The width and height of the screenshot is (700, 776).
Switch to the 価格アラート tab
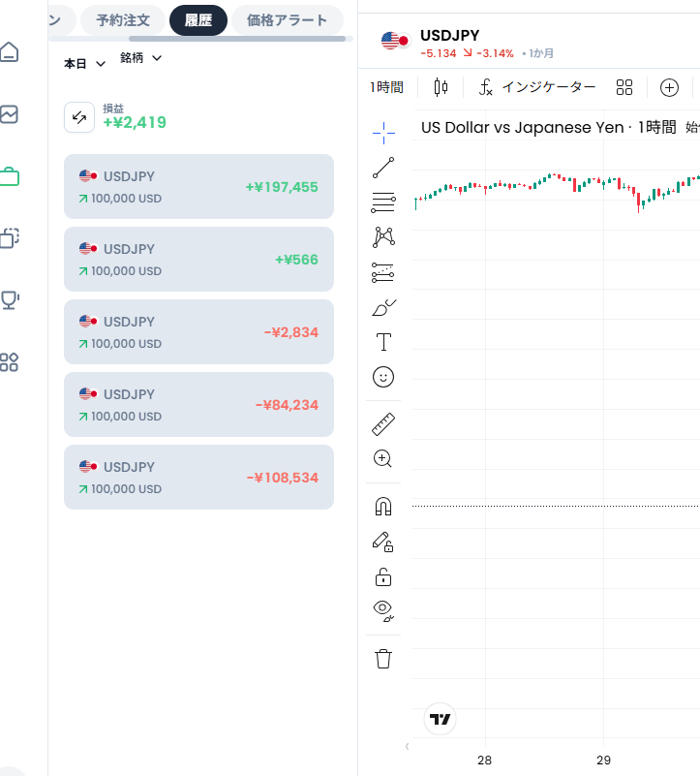tap(287, 20)
